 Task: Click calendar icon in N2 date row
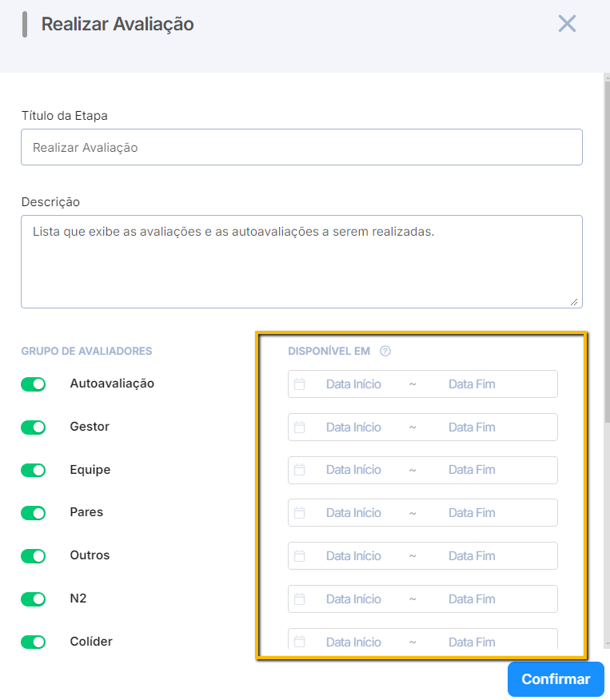(300, 599)
